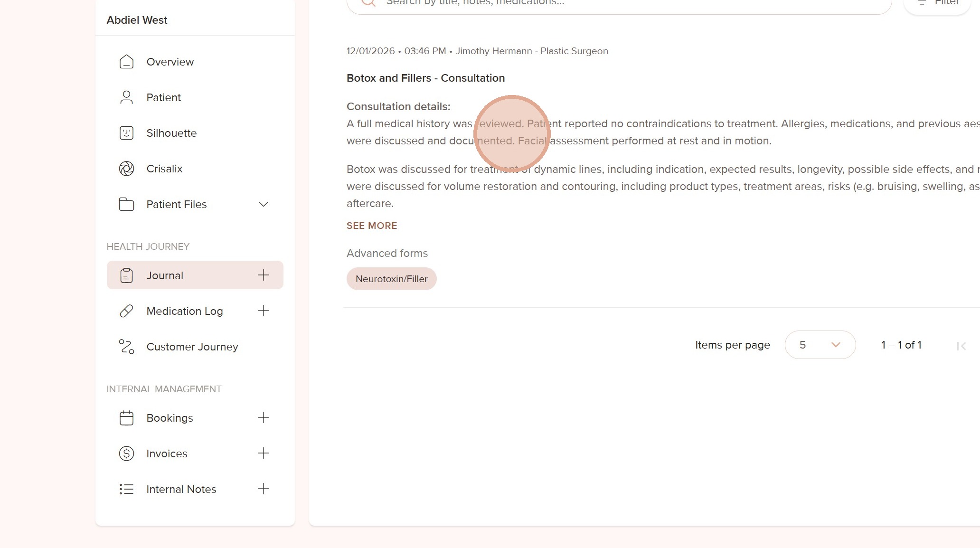Open Items per page dropdown
Viewport: 980px width, 548px height.
point(820,345)
